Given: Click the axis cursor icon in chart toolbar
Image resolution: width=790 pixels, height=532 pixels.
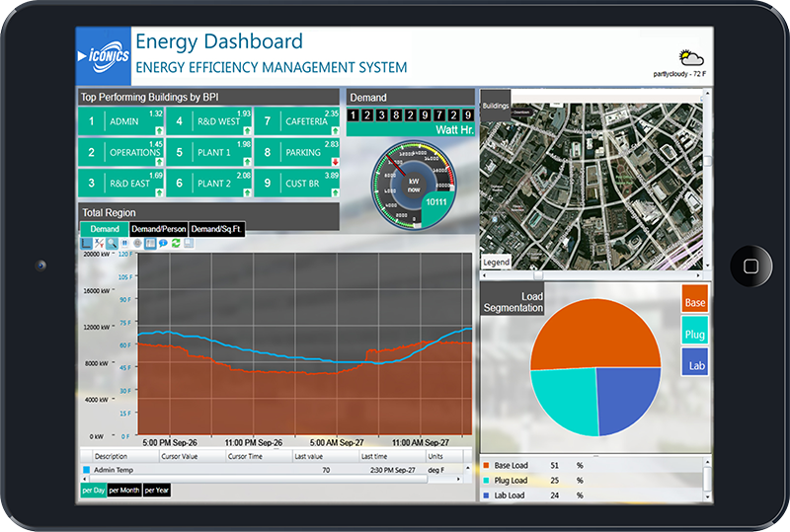Looking at the screenshot, I should point(86,243).
